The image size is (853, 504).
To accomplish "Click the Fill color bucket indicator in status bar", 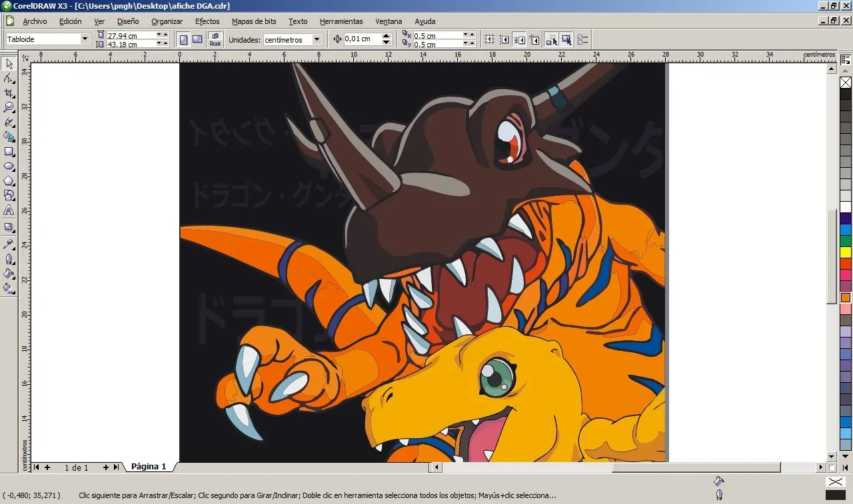I will pyautogui.click(x=718, y=481).
